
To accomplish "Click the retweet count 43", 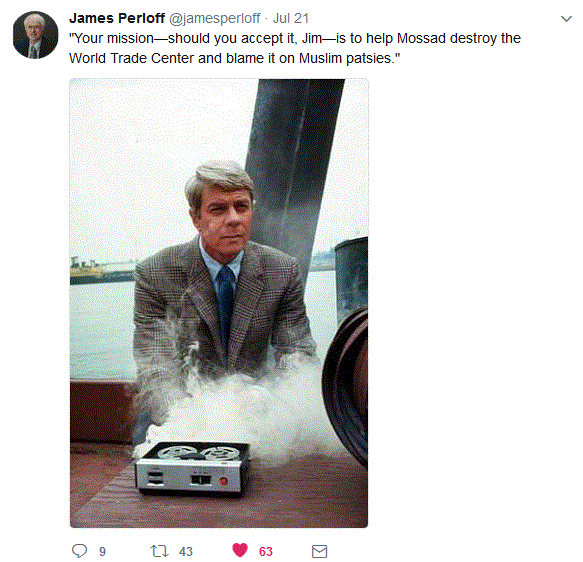I will 186,551.
